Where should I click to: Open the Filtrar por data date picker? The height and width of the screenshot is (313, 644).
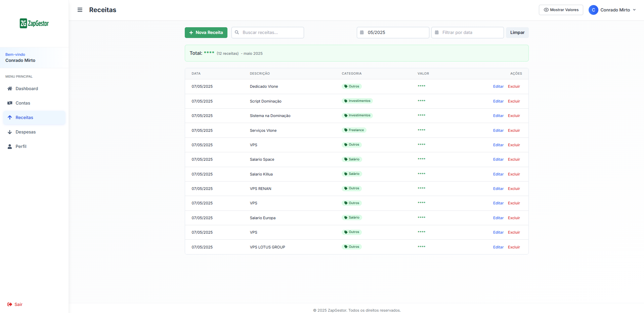coord(467,32)
